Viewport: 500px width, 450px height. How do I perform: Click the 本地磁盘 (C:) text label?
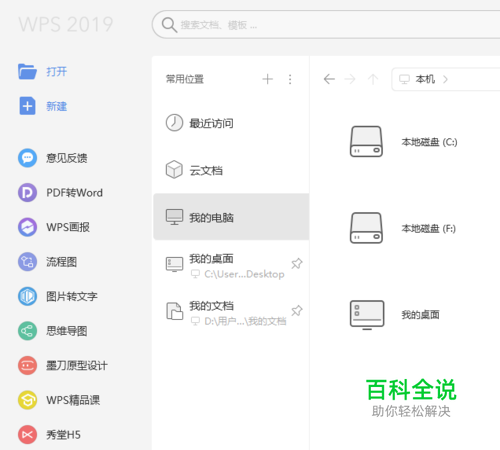click(x=429, y=142)
